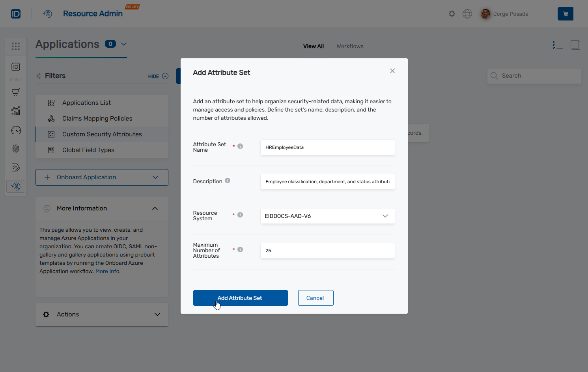Open the audit checklist sidebar icon

click(x=16, y=167)
